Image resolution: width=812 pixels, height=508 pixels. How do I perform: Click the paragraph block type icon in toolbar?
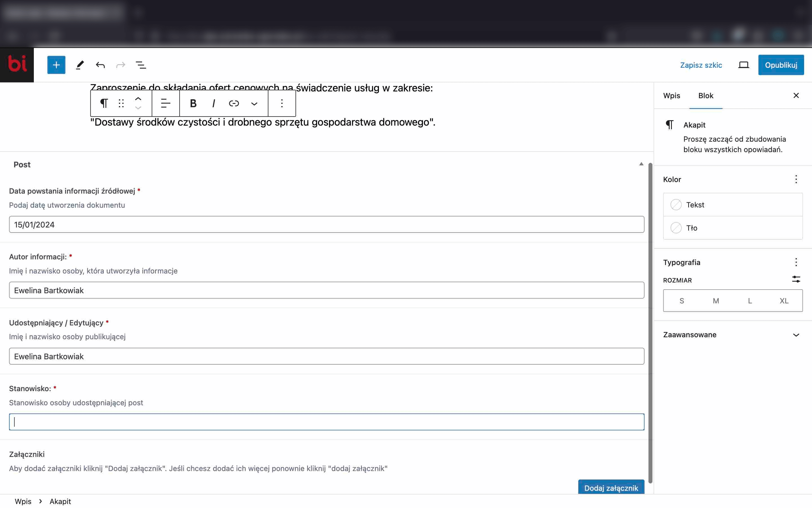coord(104,103)
